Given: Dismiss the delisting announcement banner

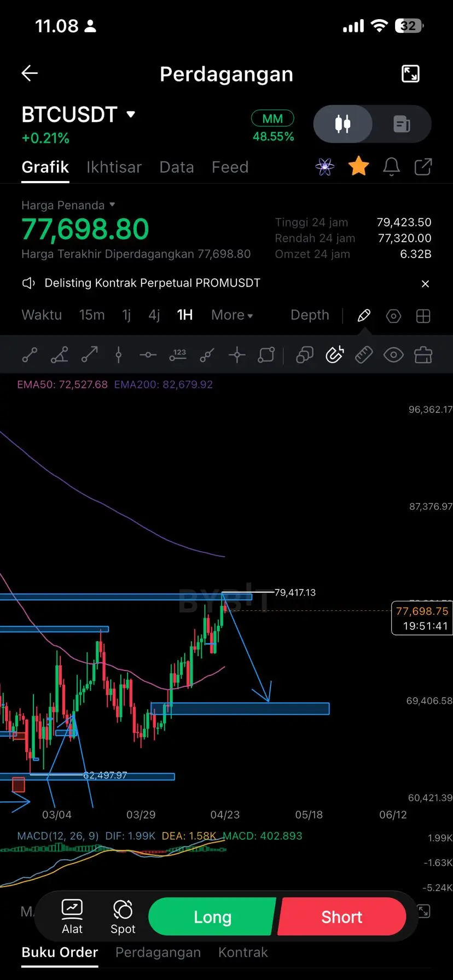Looking at the screenshot, I should 426,284.
